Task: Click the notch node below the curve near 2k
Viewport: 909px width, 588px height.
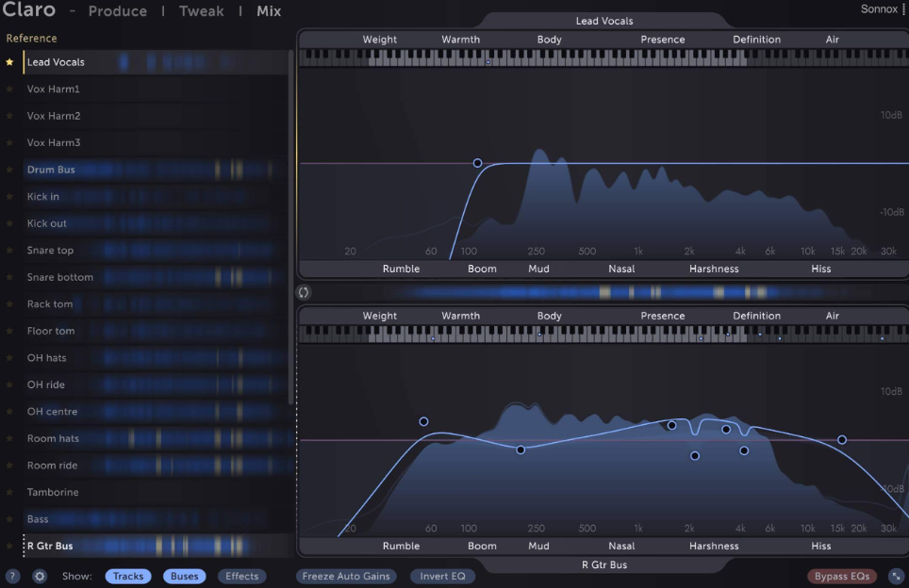Action: tap(695, 456)
